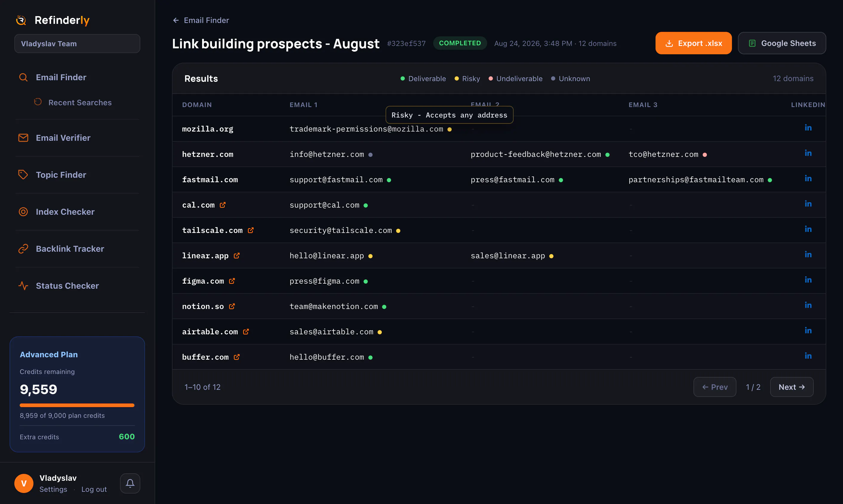Click the COMPLETED status badge
The width and height of the screenshot is (843, 504).
pos(460,43)
